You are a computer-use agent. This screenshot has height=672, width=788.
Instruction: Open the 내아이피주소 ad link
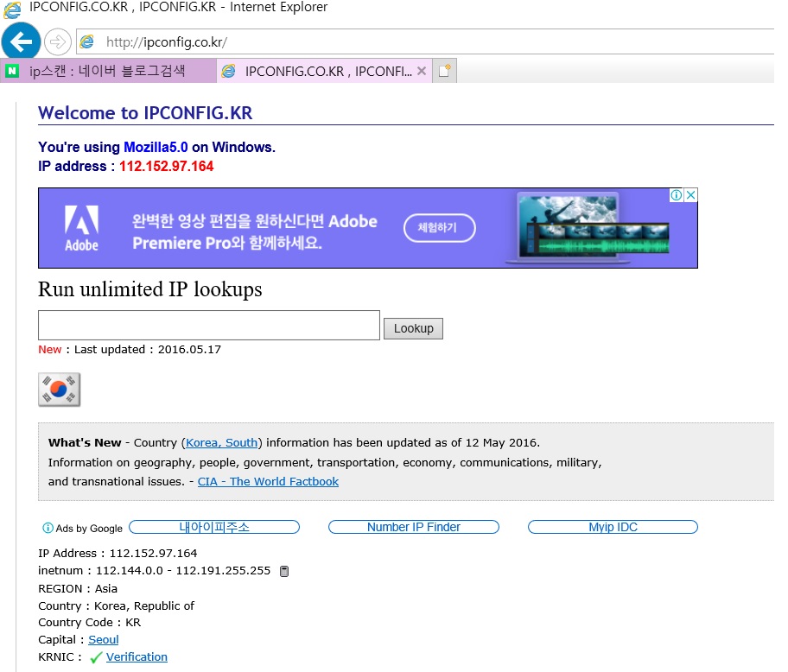tap(214, 527)
